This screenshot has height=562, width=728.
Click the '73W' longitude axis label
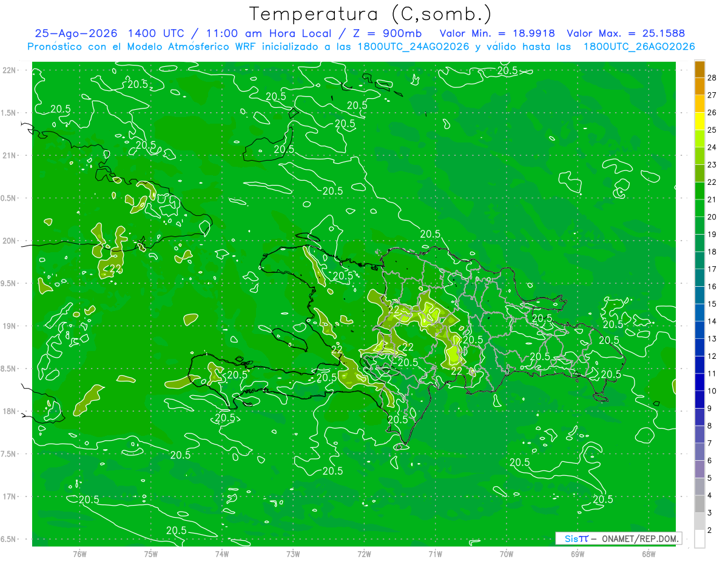click(293, 554)
